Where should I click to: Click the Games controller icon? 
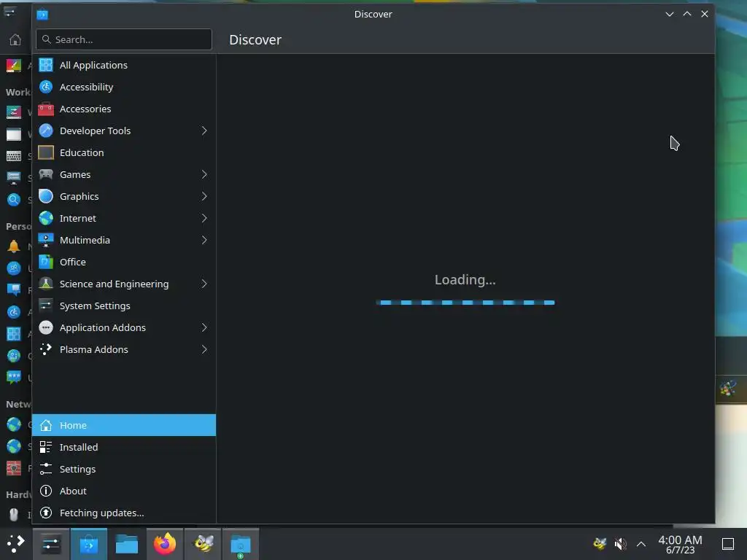(46, 174)
